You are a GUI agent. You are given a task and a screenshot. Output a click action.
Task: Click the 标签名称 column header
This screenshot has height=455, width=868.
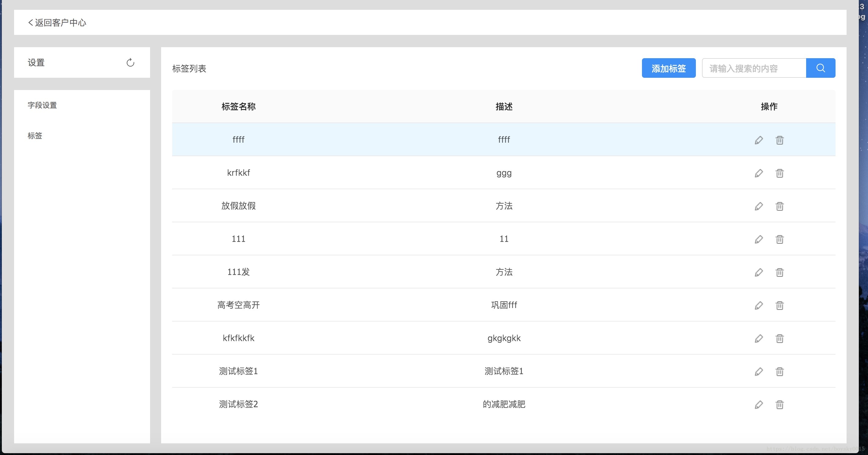point(238,107)
